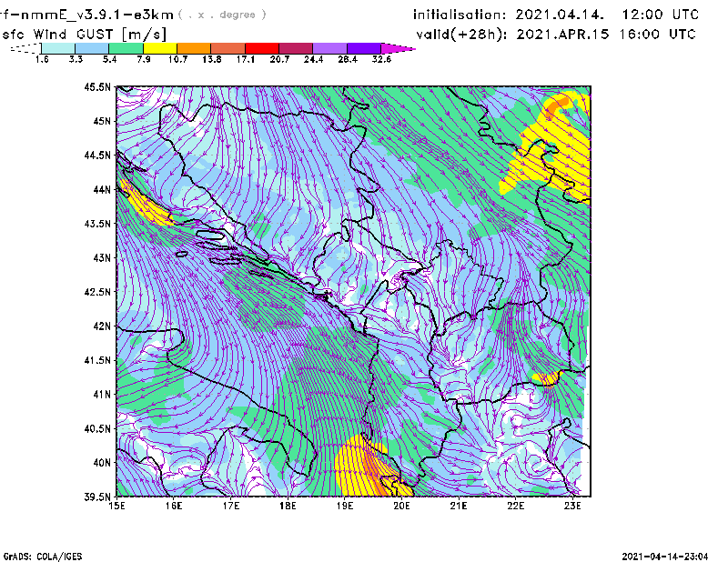Click the 45.5N latitude label

(97, 86)
